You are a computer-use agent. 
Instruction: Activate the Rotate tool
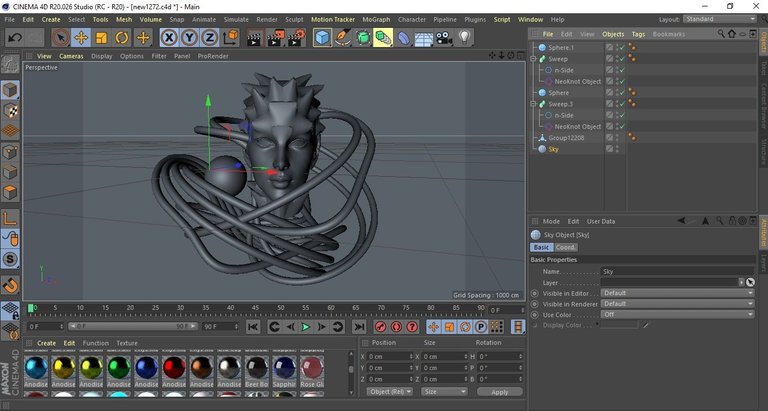point(122,38)
